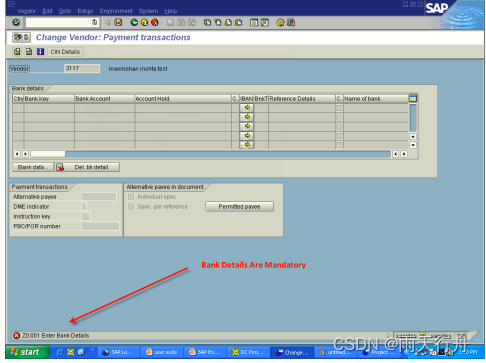Image resolution: width=486 pixels, height=363 pixels.
Task: Open the Edit menu
Action: [47, 11]
